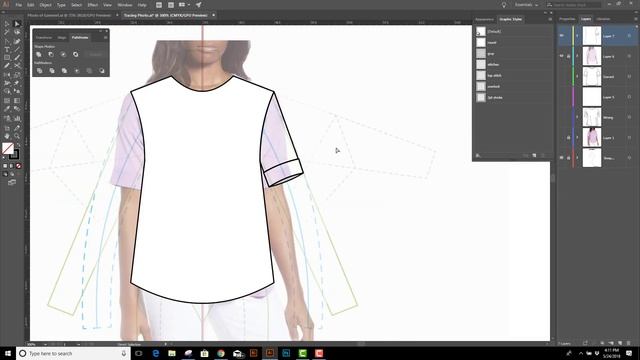Select the Paintbrush tool
The width and height of the screenshot is (640, 360).
pos(17,58)
